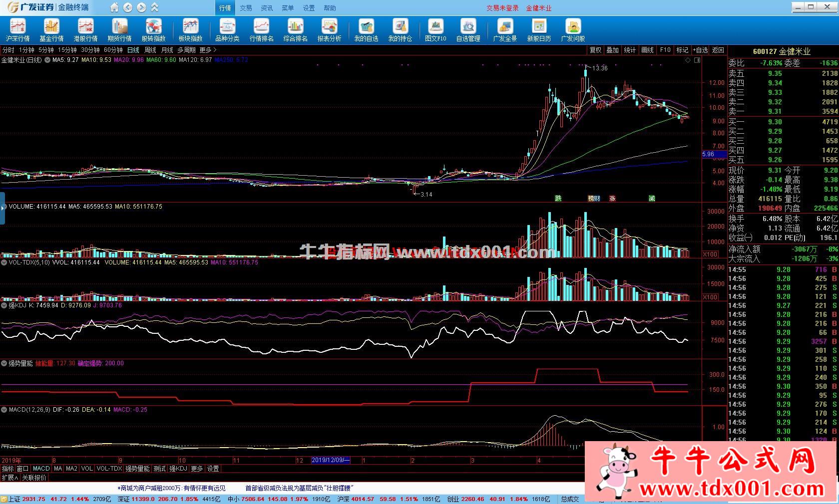The height and width of the screenshot is (504, 839).
Task: Open 设置 settings menu in title bar
Action: [x=309, y=8]
